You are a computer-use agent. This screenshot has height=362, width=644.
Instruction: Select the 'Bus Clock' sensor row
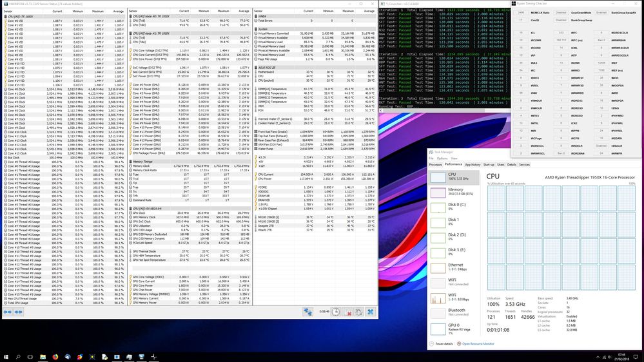tap(64, 158)
